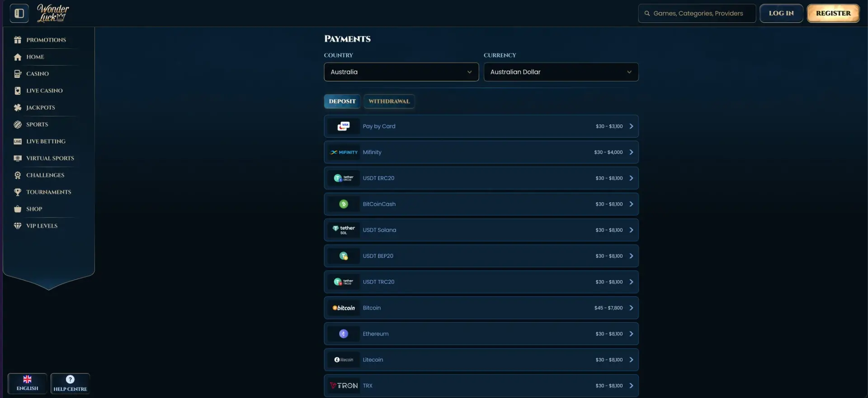Expand USDT ERC20 row chevron
The image size is (868, 398).
coord(631,178)
